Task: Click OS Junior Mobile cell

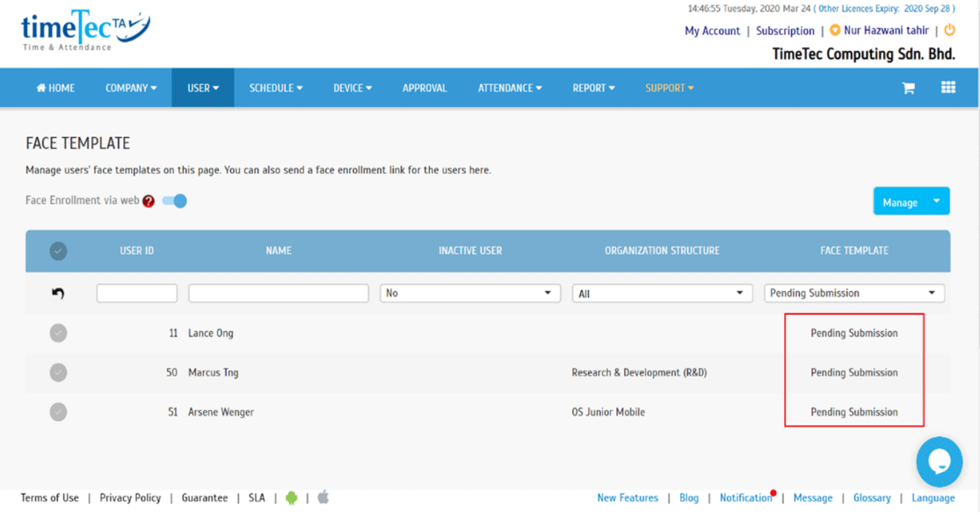Action: click(x=608, y=412)
